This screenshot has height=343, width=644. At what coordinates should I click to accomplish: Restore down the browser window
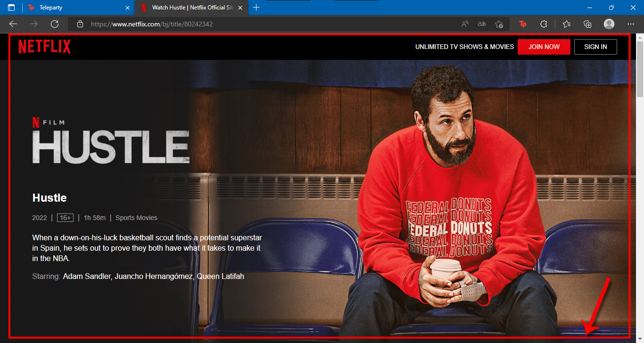click(x=611, y=8)
